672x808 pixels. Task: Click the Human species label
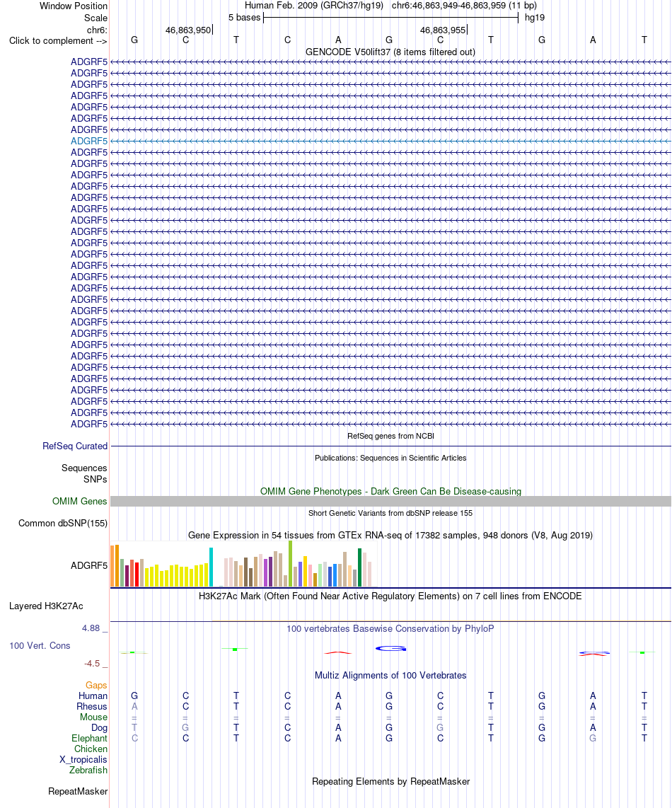[93, 696]
